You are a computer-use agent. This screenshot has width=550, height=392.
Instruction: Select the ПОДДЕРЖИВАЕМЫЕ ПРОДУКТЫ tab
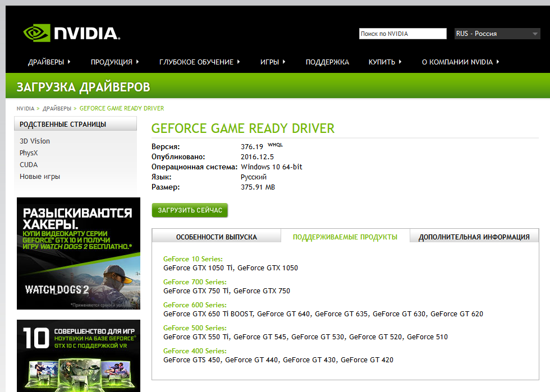345,237
